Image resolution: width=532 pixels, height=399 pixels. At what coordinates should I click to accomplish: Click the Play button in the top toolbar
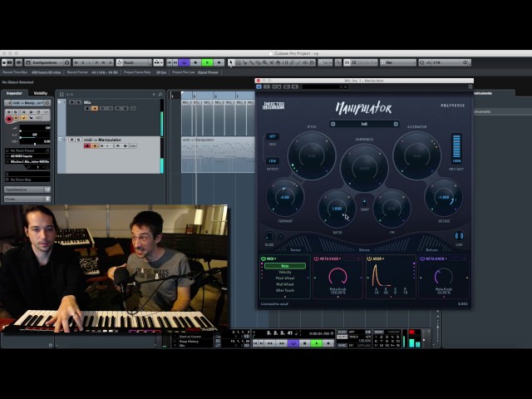pyautogui.click(x=207, y=63)
